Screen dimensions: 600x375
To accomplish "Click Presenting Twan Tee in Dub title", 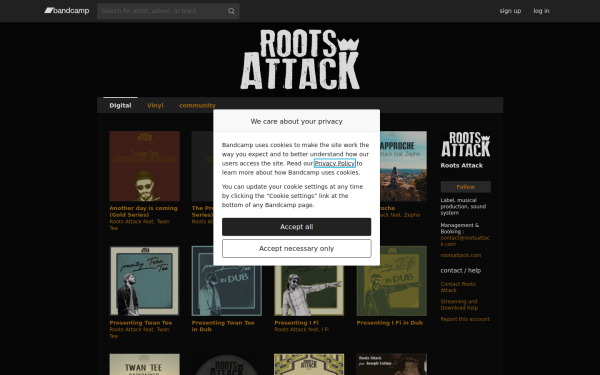I will pyautogui.click(x=223, y=326).
